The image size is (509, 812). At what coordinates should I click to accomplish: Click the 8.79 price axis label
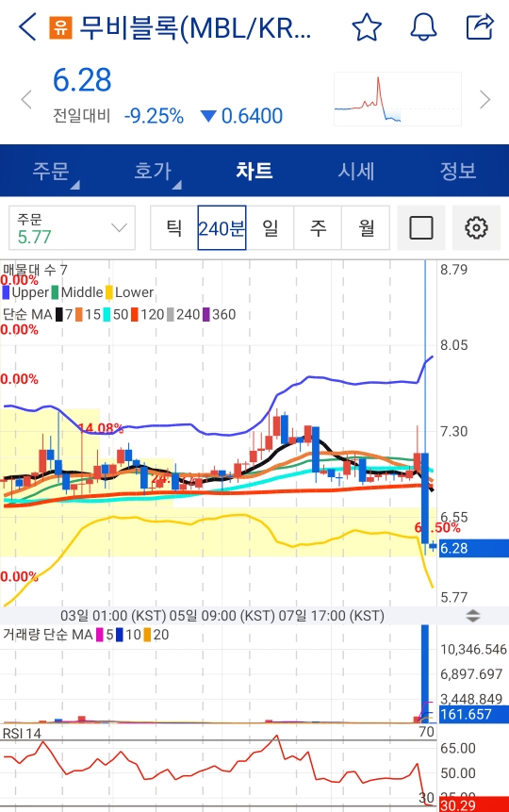454,270
